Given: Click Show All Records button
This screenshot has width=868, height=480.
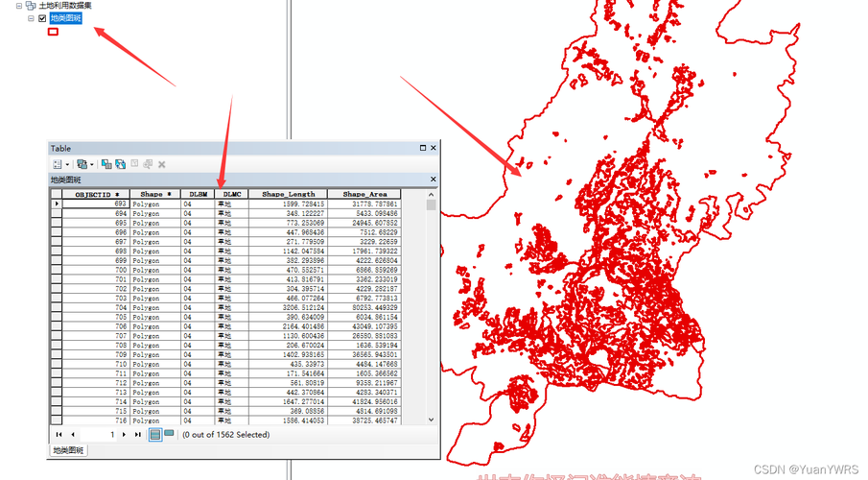Looking at the screenshot, I should click(155, 435).
